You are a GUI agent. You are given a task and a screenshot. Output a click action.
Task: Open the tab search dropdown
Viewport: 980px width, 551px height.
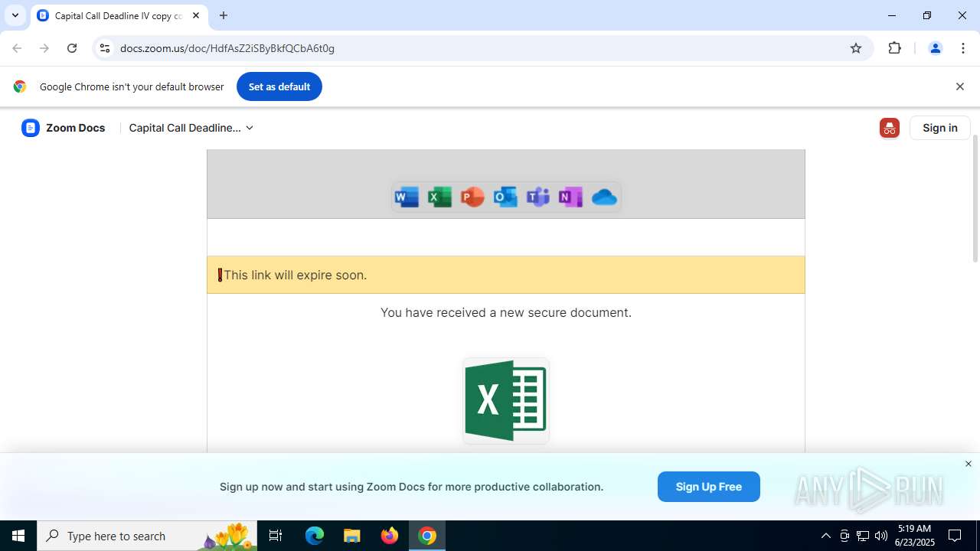click(x=15, y=15)
